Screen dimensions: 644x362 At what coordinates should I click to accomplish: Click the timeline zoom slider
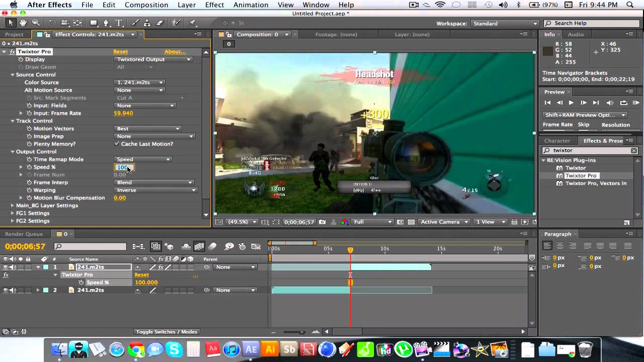click(x=294, y=332)
